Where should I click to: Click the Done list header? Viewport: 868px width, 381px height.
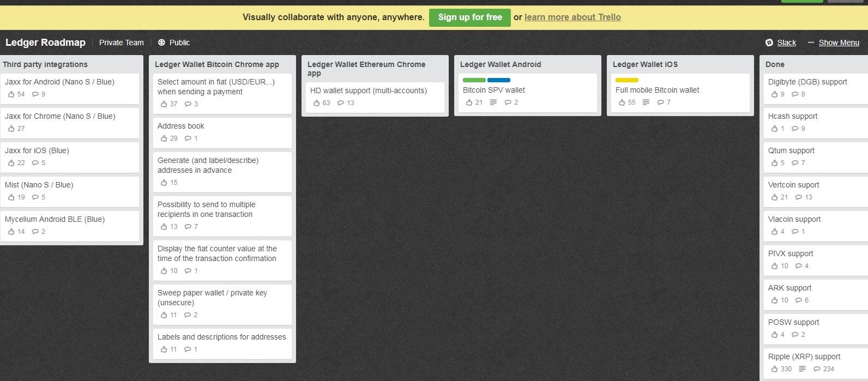tap(775, 64)
